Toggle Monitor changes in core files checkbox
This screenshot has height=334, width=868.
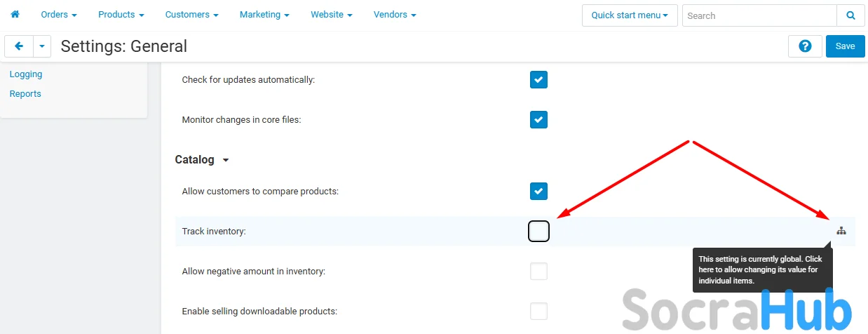point(538,120)
